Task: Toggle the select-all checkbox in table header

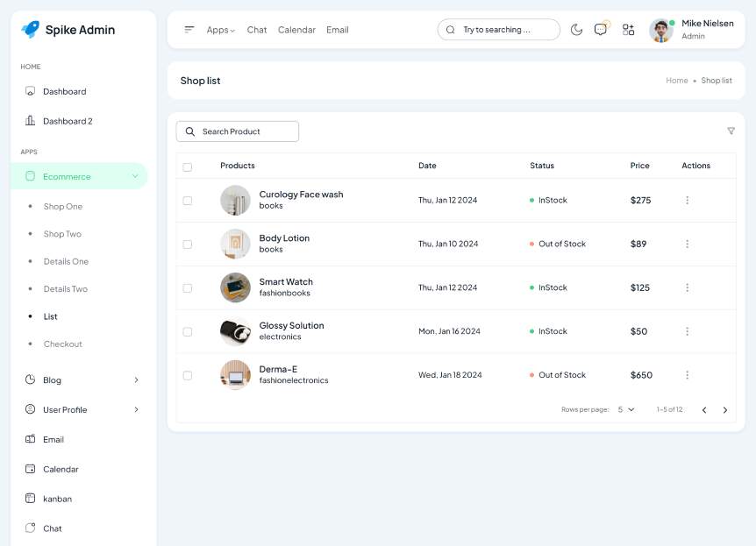Action: click(x=187, y=167)
